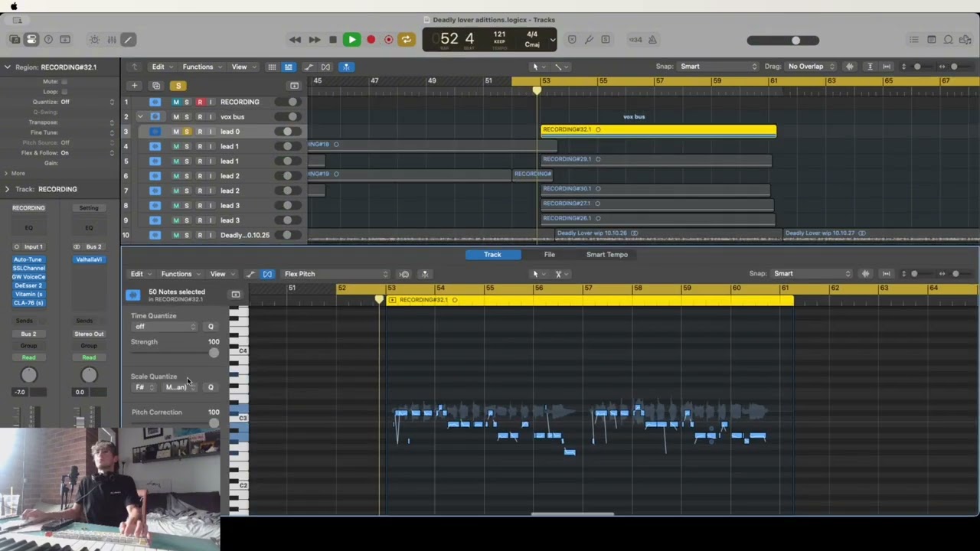Stop playback with the Stop button
This screenshot has width=980, height=551.
(x=332, y=40)
